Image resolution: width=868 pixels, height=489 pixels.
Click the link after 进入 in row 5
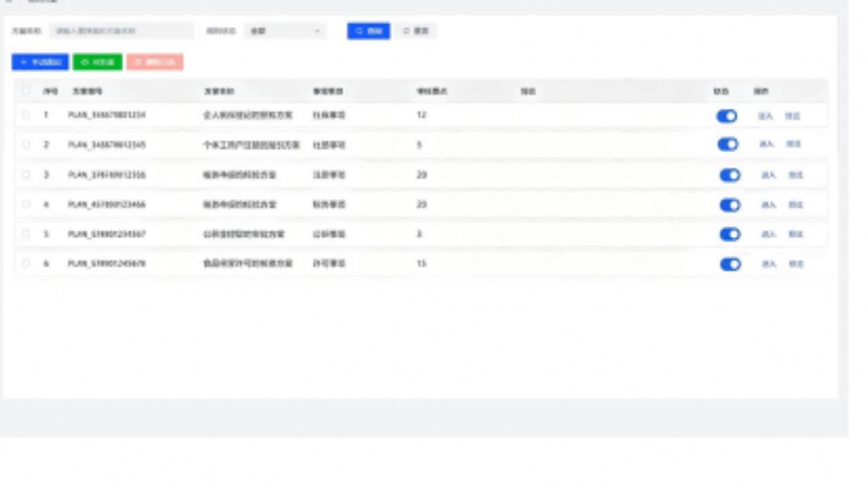(x=795, y=234)
